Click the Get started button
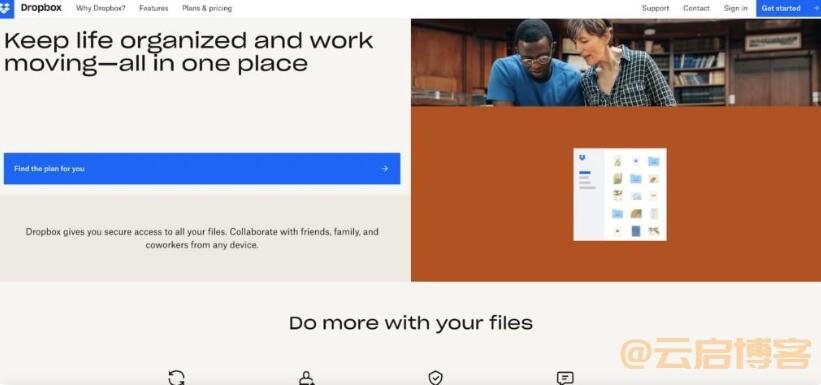 (x=789, y=8)
